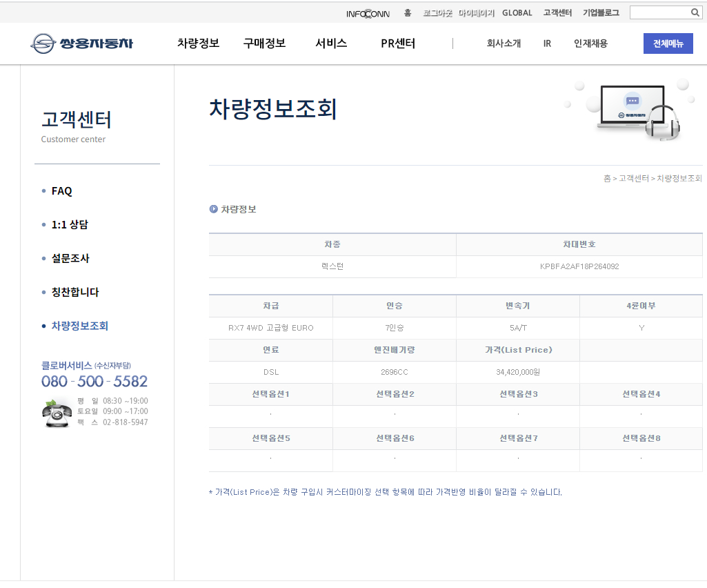Click the round arrow icon beside the 차량정보 section heading
707x588 pixels.
pos(213,209)
